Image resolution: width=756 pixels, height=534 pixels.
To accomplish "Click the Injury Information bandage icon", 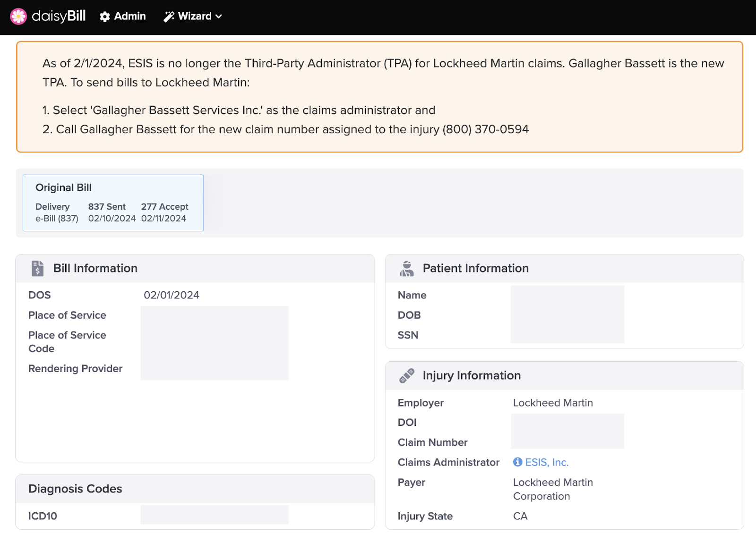I will 407,376.
